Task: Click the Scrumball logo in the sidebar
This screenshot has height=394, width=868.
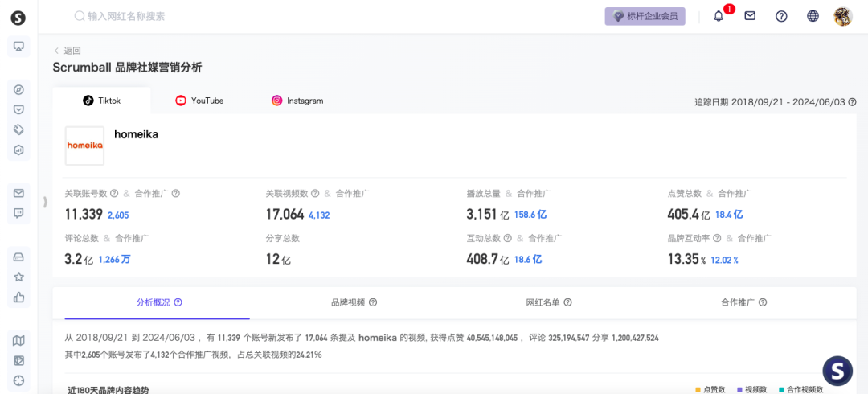Action: pos(18,17)
